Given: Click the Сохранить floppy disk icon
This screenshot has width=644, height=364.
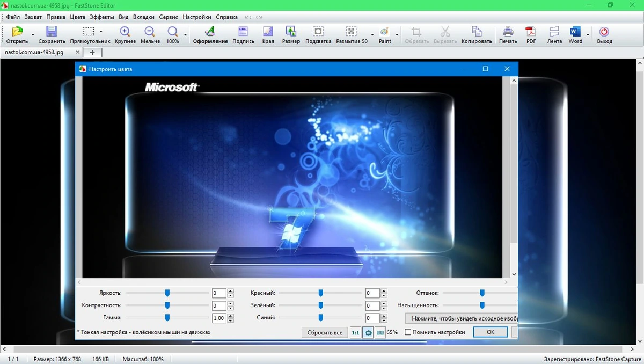Looking at the screenshot, I should (x=52, y=32).
